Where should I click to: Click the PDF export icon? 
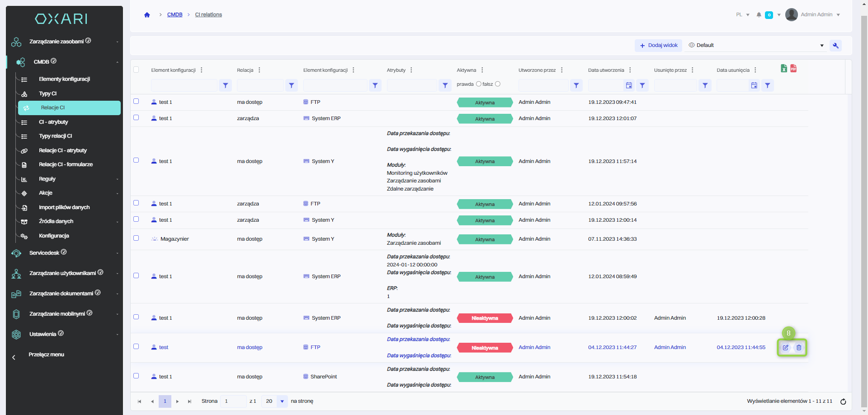pos(793,68)
